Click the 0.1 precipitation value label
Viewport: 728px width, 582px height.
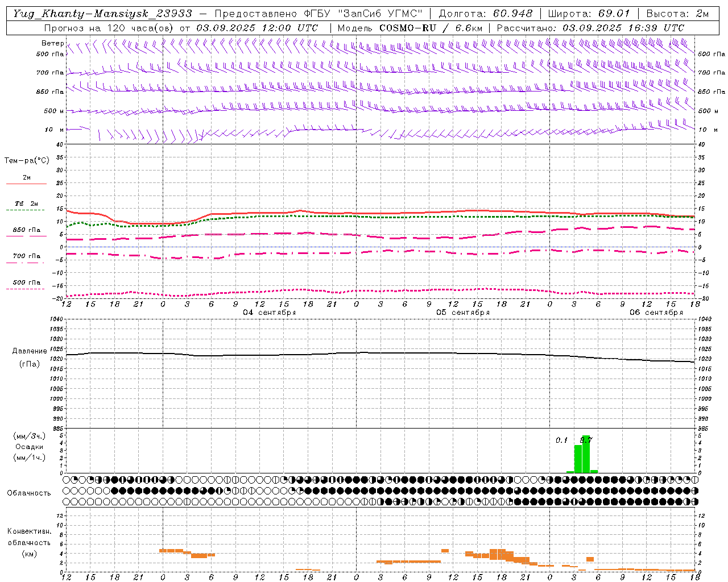click(561, 440)
